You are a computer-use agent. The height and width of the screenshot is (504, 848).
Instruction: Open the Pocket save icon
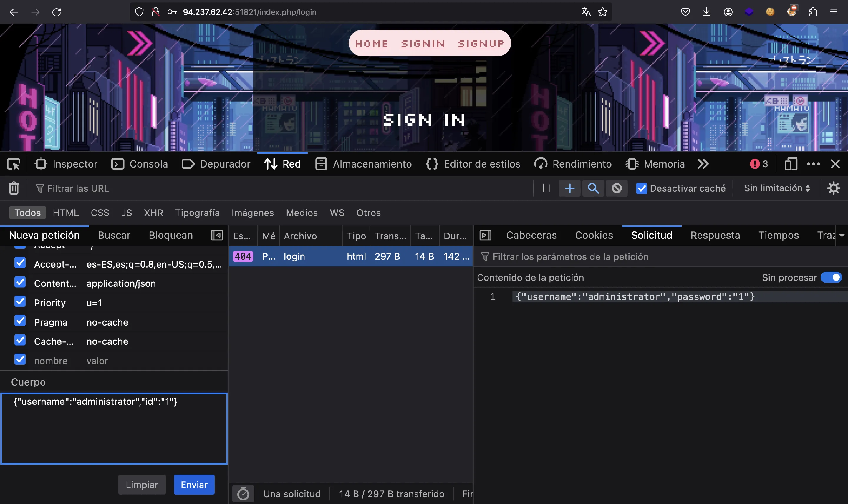[685, 12]
